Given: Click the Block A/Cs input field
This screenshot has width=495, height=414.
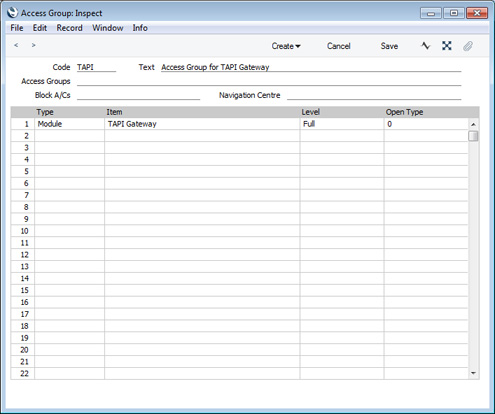Looking at the screenshot, I should [138, 95].
